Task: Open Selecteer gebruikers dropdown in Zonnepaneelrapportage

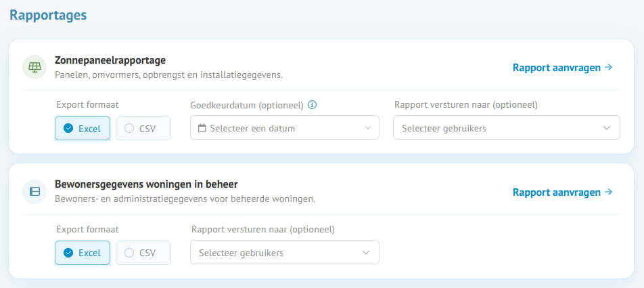Action: pos(507,127)
